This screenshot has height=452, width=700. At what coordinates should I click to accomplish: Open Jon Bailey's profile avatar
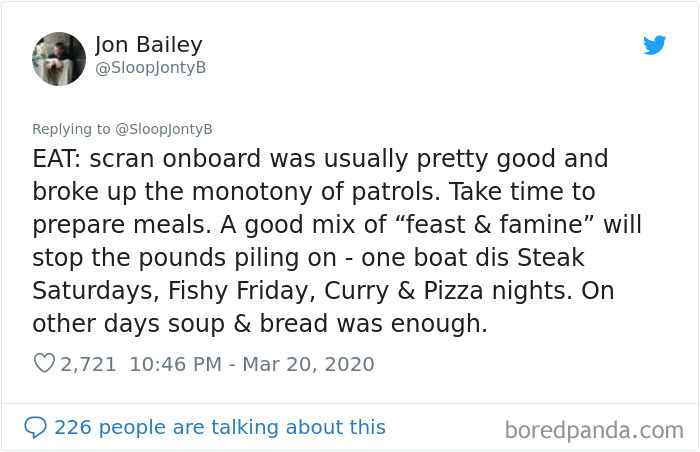[59, 57]
